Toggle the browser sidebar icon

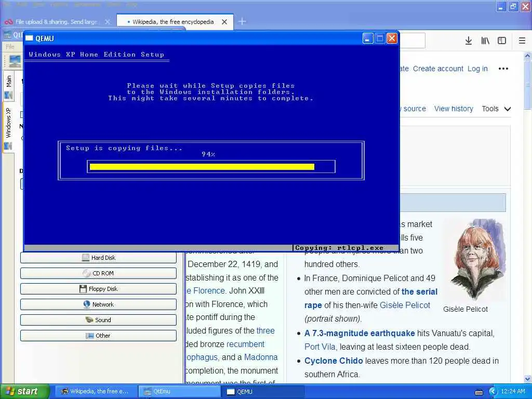[502, 41]
